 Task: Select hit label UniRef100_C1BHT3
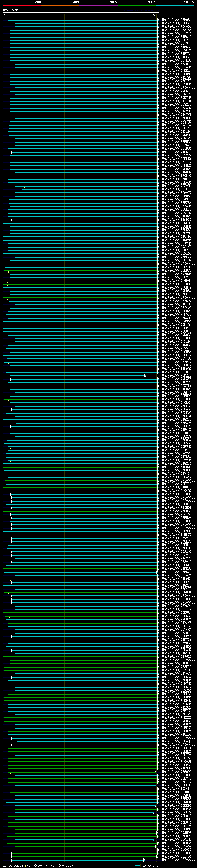(x=177, y=504)
